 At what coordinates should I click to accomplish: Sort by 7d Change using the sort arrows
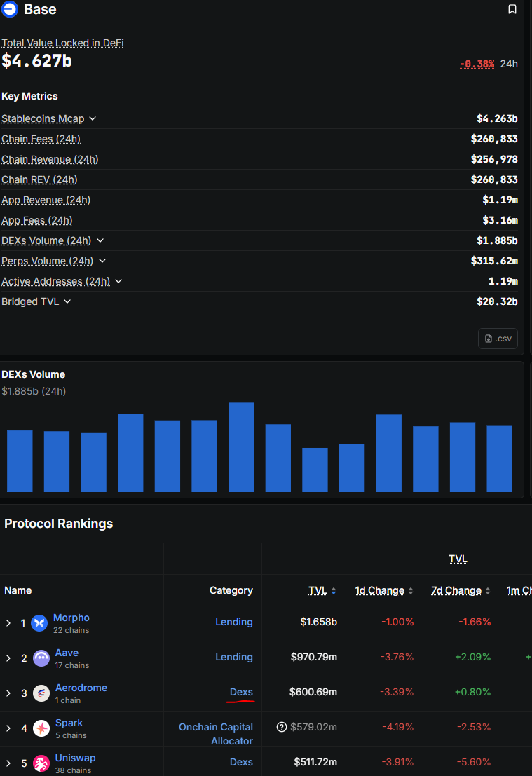click(x=488, y=591)
